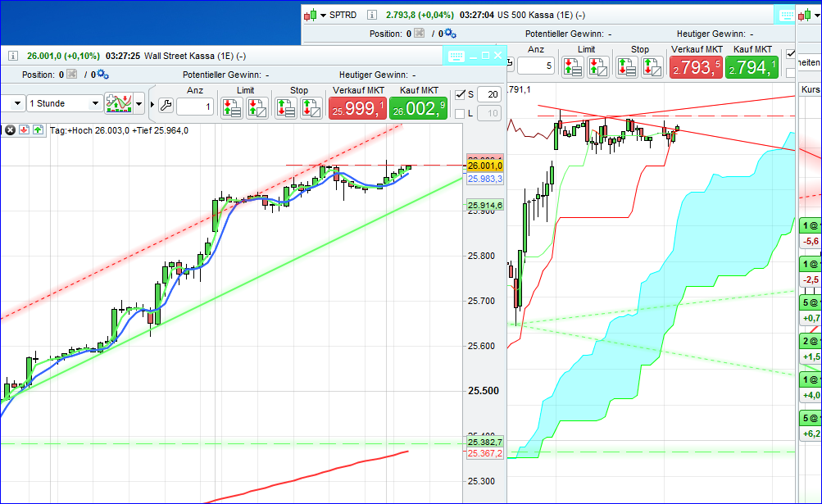Viewport: 822px width, 504px height.
Task: Uncheck the S checkbox
Action: click(x=460, y=94)
